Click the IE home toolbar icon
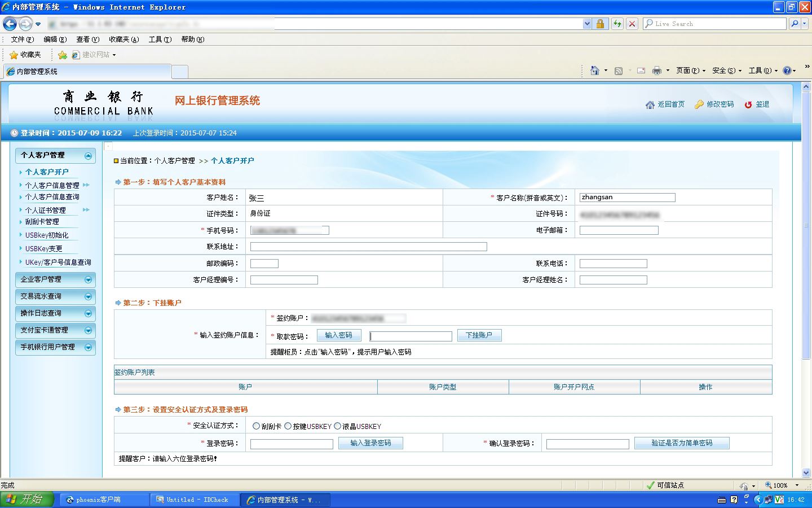Viewport: 812px width, 508px height. (595, 71)
